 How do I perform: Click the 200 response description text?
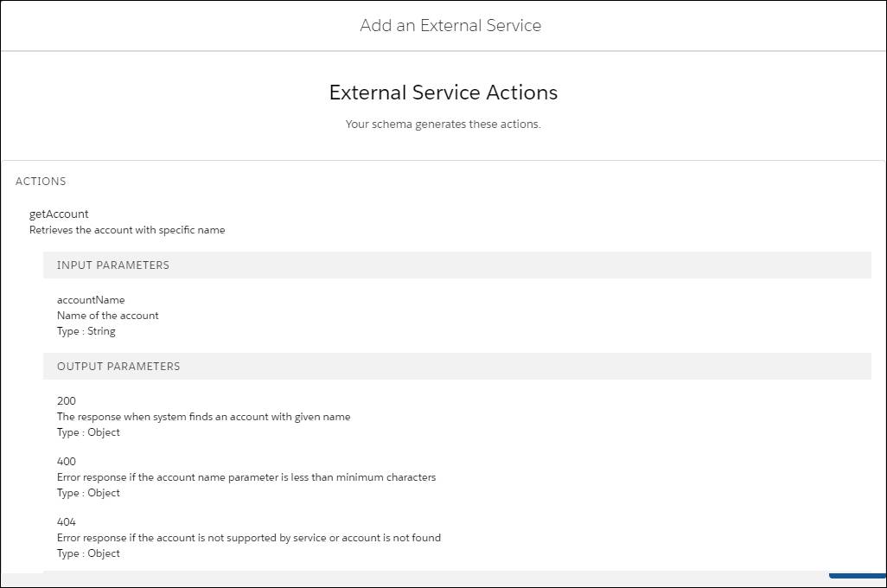tap(204, 417)
